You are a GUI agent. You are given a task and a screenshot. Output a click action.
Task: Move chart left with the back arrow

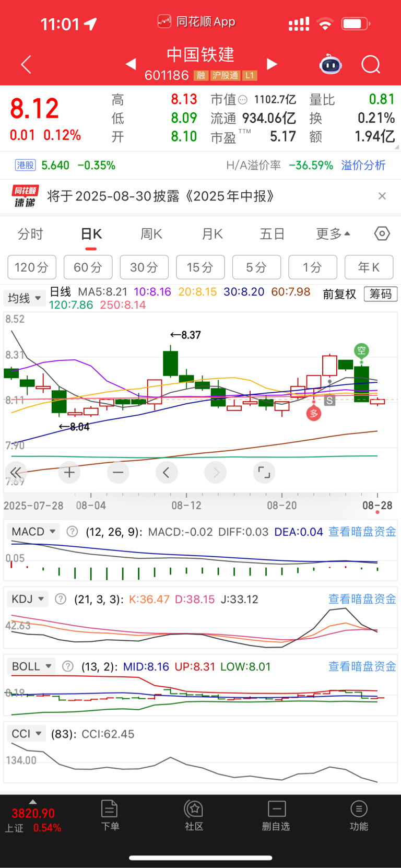click(167, 473)
